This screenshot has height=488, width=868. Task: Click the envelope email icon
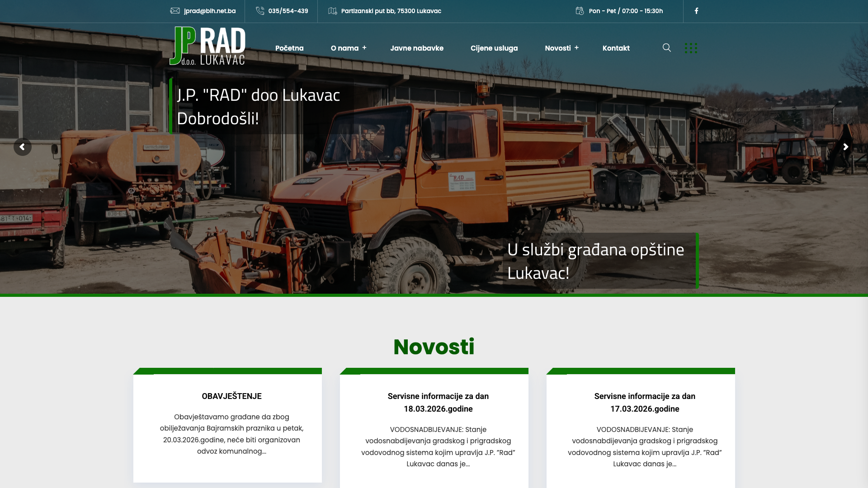pos(175,11)
